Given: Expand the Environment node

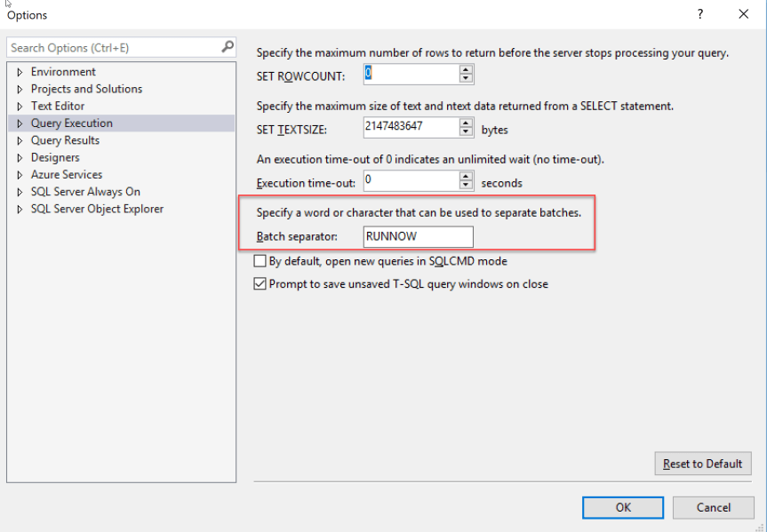Looking at the screenshot, I should point(20,72).
